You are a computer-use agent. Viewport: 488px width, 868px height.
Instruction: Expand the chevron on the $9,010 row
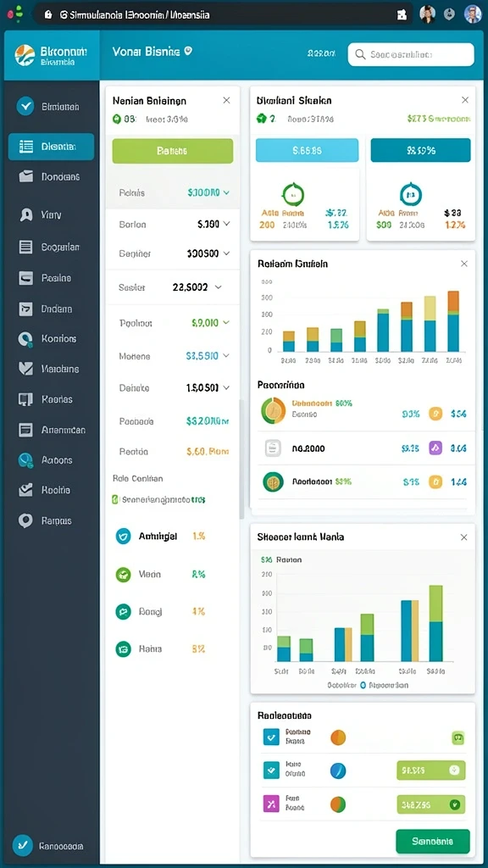pos(226,323)
